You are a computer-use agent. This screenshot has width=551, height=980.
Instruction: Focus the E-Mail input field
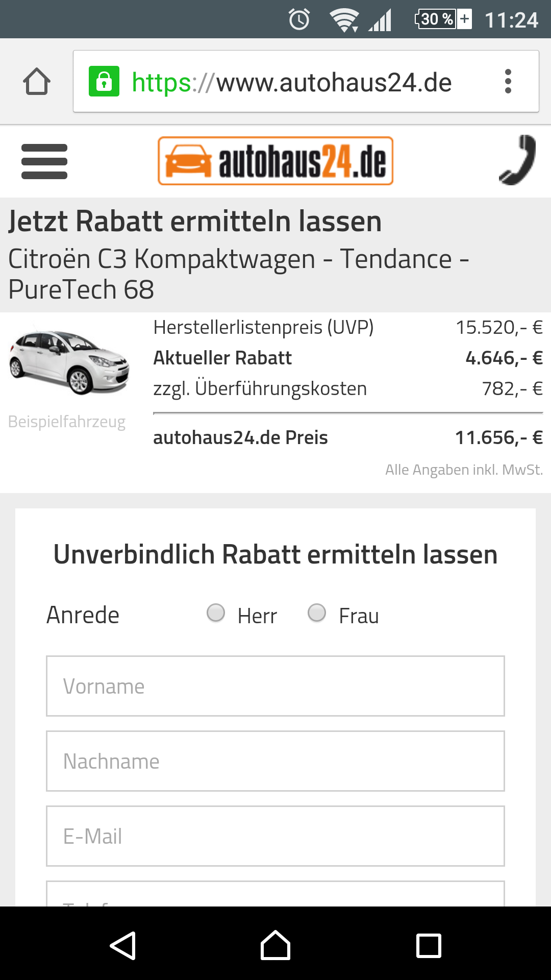coord(275,836)
